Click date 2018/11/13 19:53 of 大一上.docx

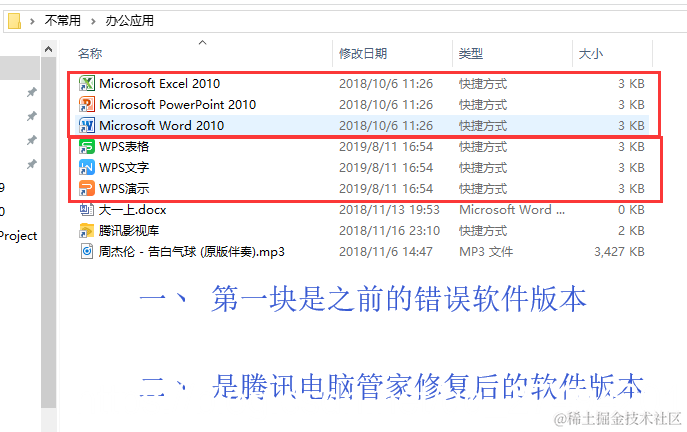(389, 209)
